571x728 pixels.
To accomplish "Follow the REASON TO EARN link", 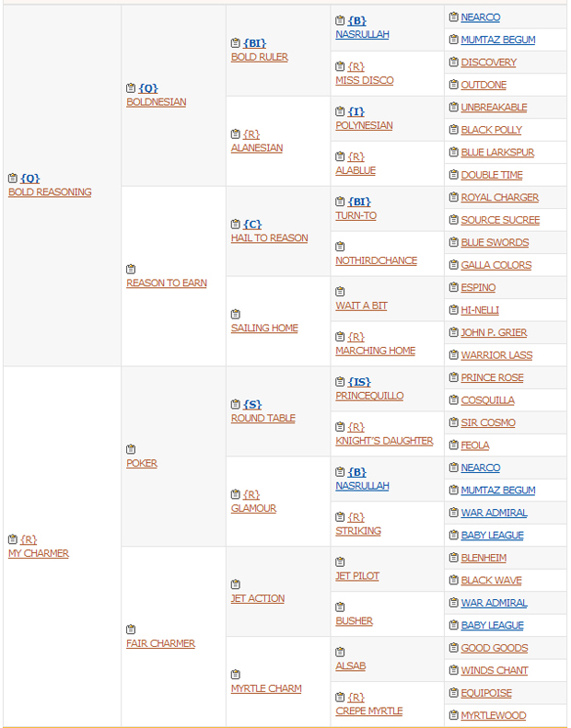I will tap(167, 283).
